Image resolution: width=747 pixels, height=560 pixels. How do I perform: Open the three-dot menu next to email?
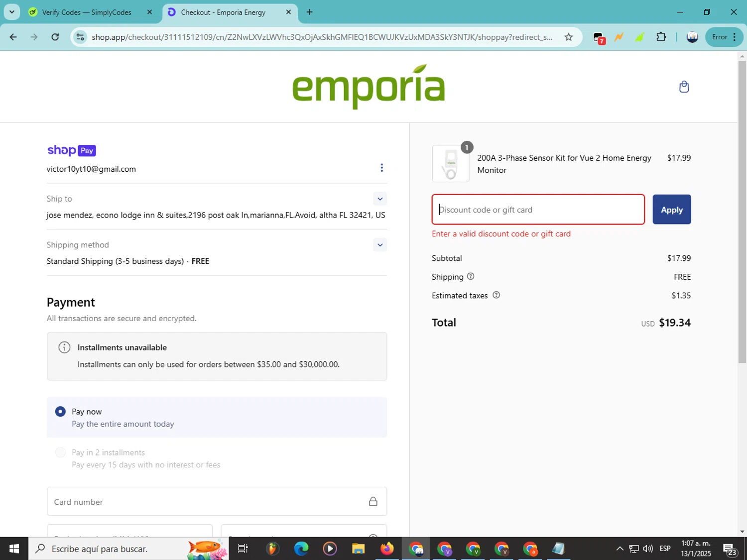(x=381, y=168)
